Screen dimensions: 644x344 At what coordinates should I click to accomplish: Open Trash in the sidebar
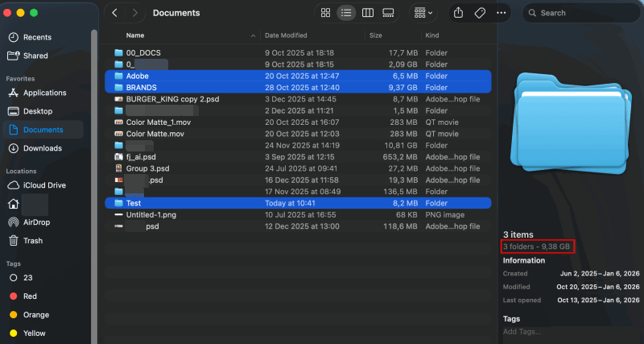[x=43, y=240]
